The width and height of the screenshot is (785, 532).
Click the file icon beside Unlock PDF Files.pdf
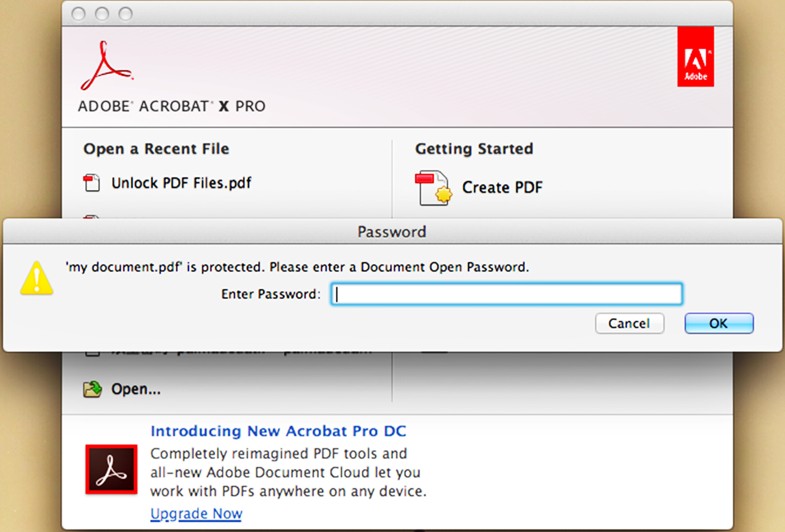tap(92, 182)
